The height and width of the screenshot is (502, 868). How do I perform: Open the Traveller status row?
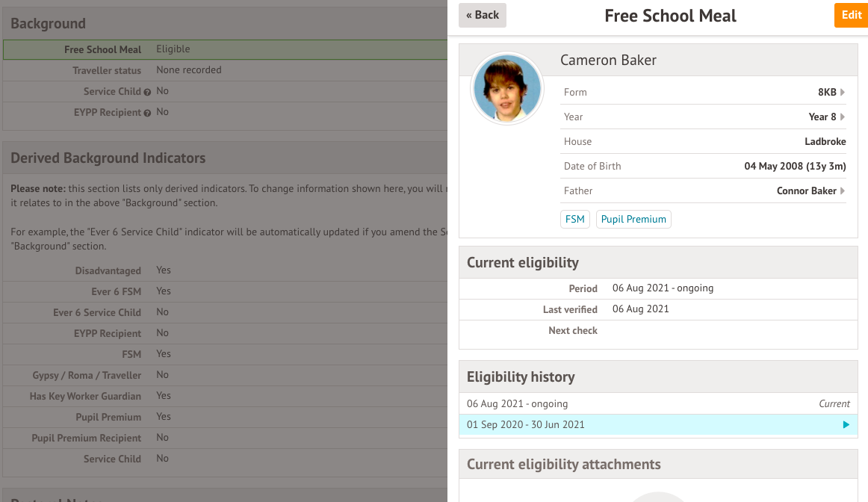224,70
